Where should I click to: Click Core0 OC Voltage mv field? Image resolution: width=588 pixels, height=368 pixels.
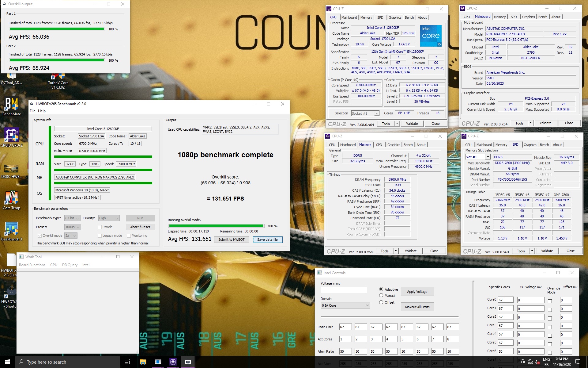531,300
